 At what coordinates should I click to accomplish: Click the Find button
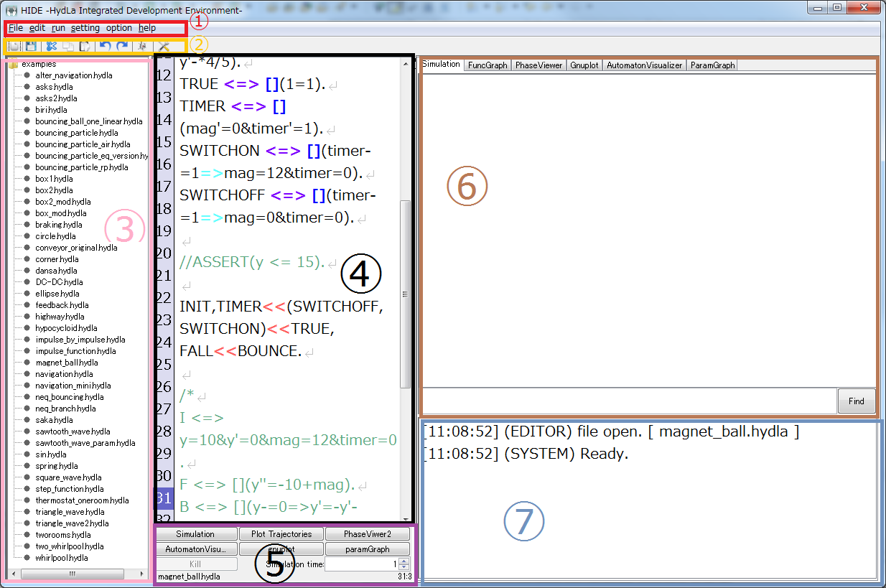pyautogui.click(x=857, y=401)
